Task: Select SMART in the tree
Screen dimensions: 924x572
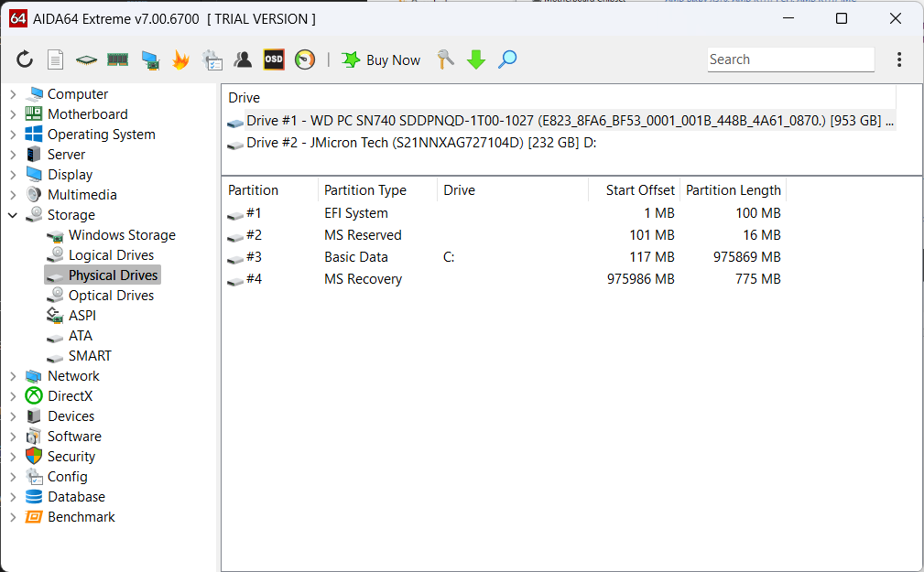Action: 90,356
